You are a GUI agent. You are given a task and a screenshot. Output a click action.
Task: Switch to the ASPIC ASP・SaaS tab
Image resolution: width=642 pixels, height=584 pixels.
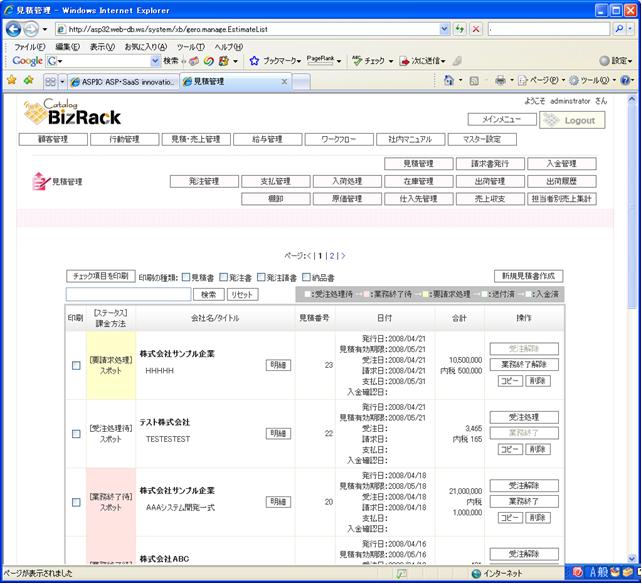point(124,82)
